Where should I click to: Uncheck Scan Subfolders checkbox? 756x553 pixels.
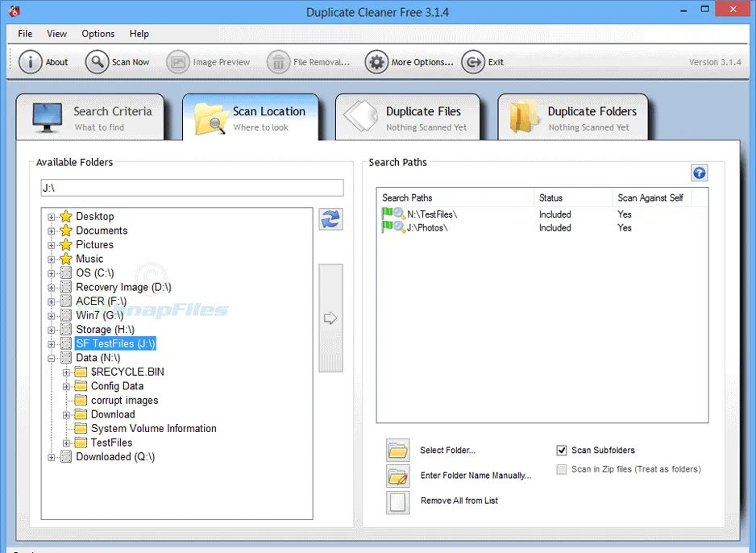pos(561,451)
